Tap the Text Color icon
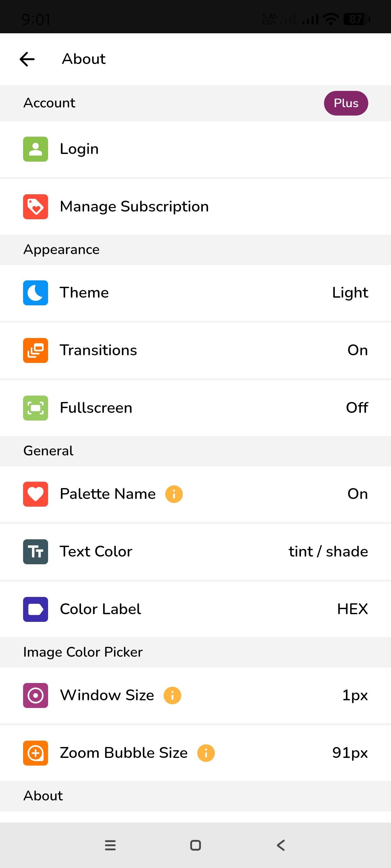391x868 pixels. tap(36, 551)
